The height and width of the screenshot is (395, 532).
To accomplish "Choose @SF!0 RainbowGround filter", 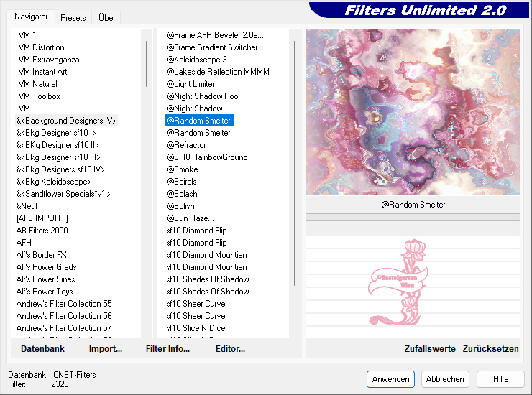I will 207,157.
